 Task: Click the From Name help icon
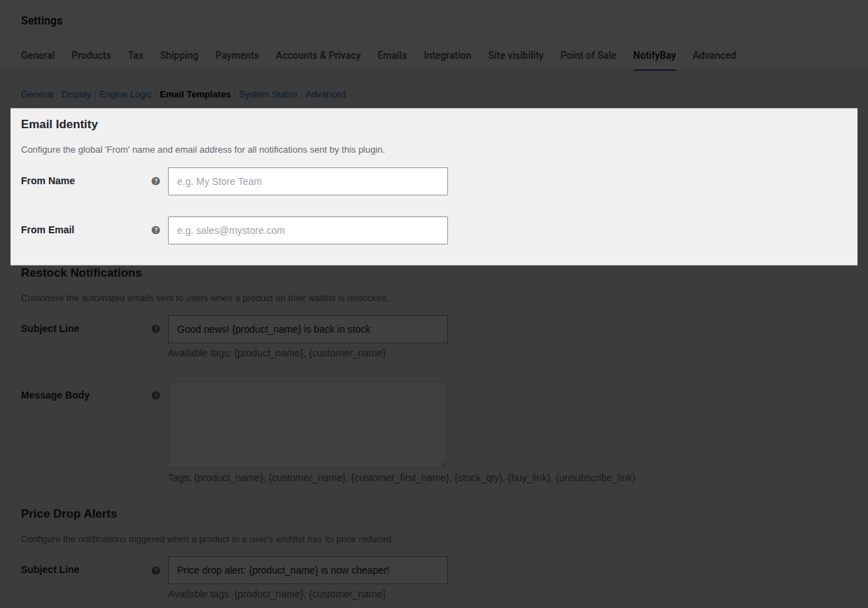click(155, 181)
